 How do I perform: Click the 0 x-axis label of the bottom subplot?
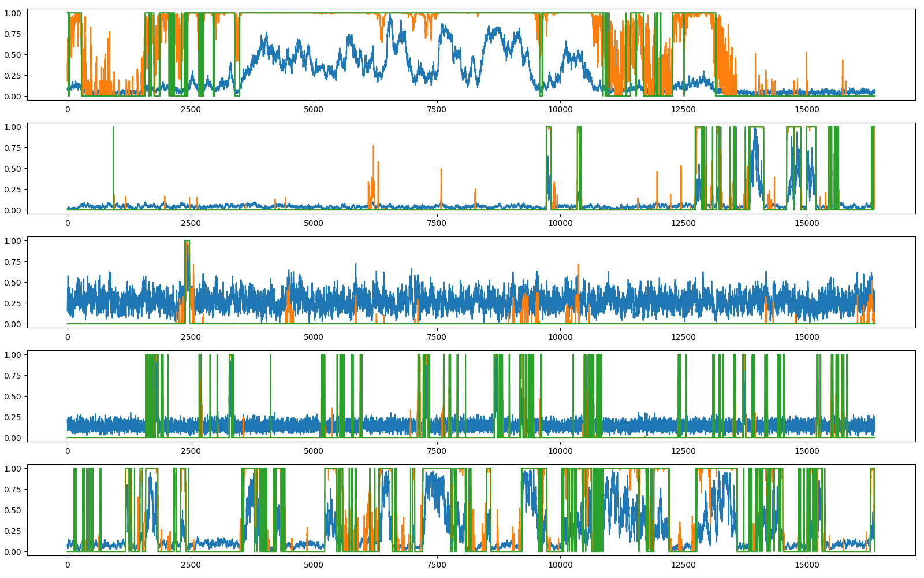(x=68, y=565)
